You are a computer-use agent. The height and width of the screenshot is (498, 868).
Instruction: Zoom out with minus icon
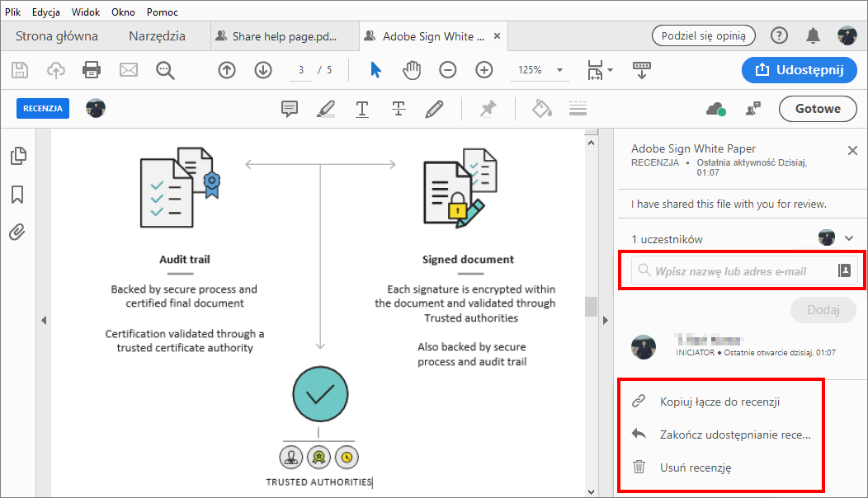[448, 70]
